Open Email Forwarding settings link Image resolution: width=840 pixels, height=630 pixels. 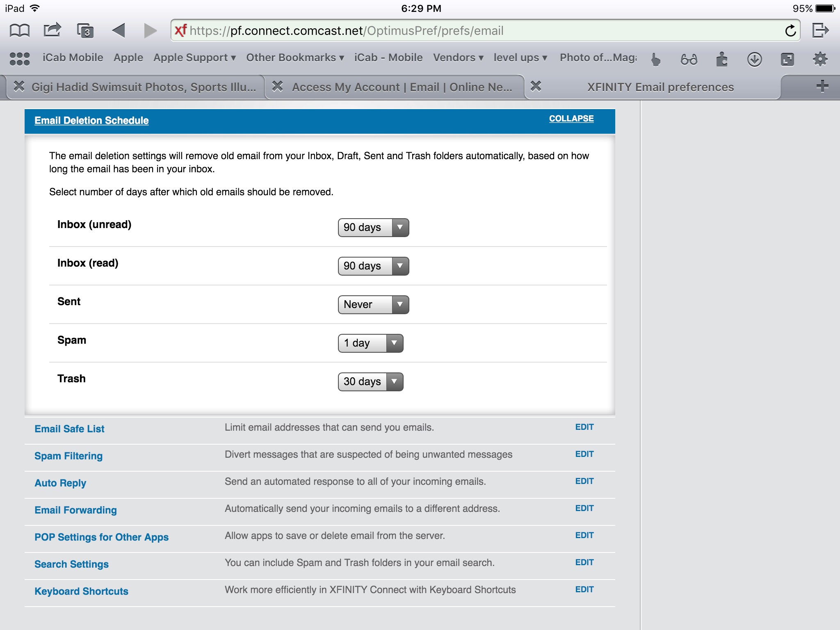point(75,510)
